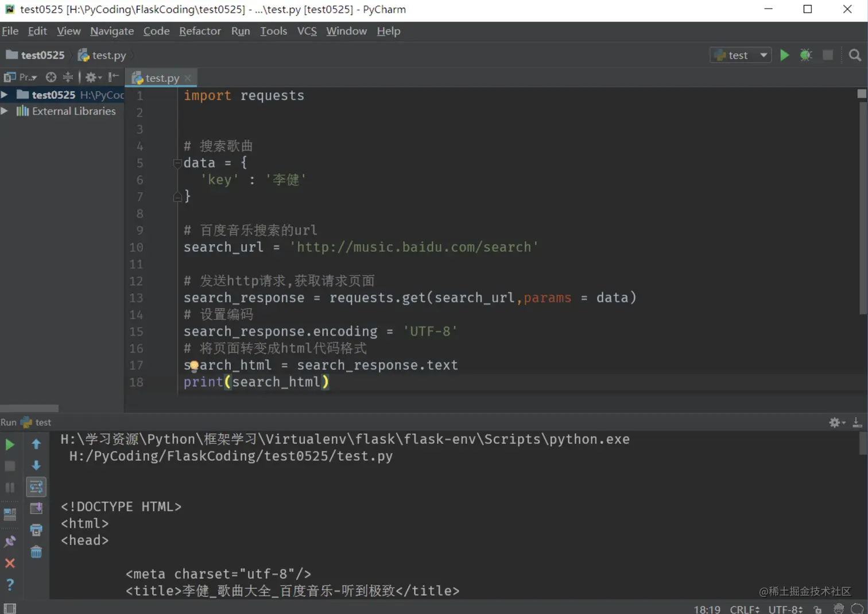
Task: Open the test run configuration dropdown
Action: pyautogui.click(x=741, y=55)
